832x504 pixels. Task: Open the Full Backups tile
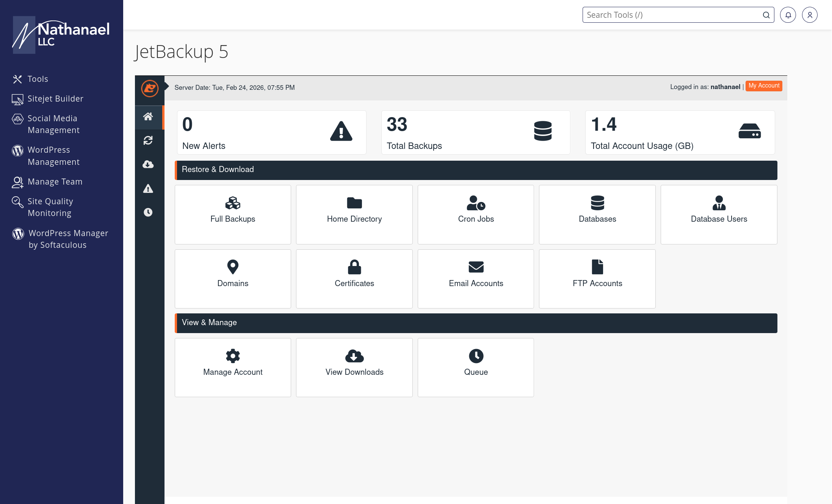[233, 214]
